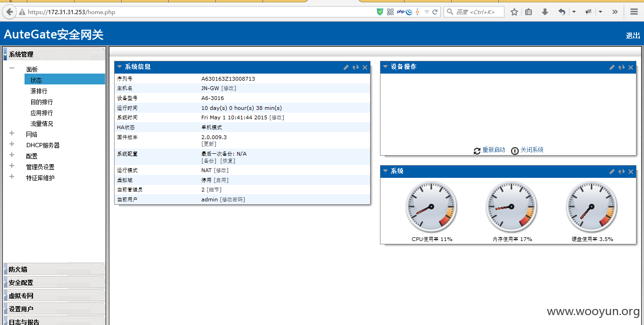Refresh the 系统信息 panel using its arrows icon
Screen dimensions: 644x325
355,67
